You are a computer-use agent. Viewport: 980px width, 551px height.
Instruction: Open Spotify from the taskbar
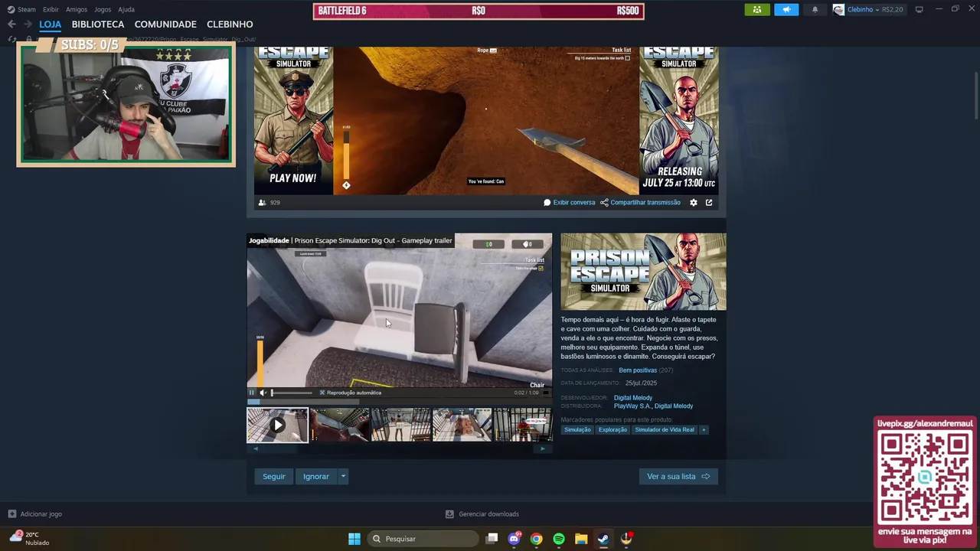[x=559, y=539]
